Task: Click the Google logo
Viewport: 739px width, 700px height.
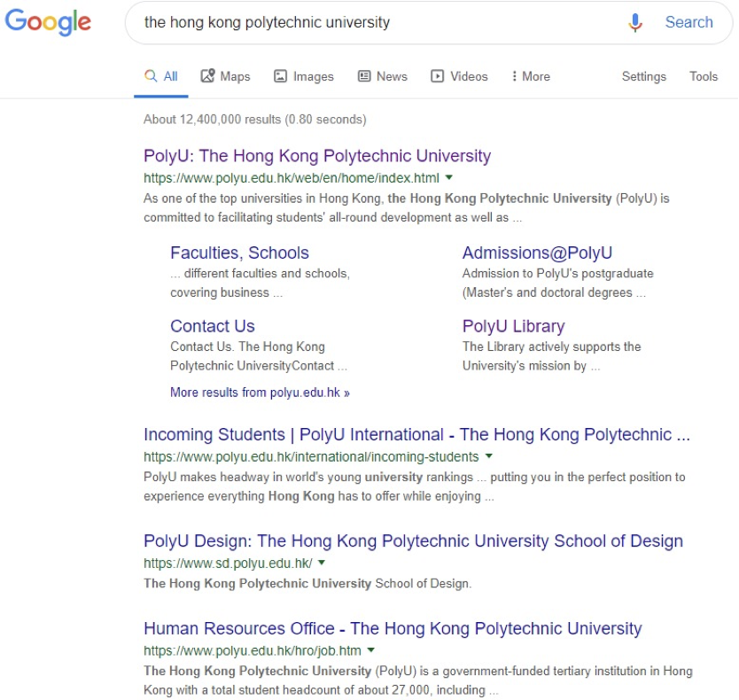Action: click(48, 21)
